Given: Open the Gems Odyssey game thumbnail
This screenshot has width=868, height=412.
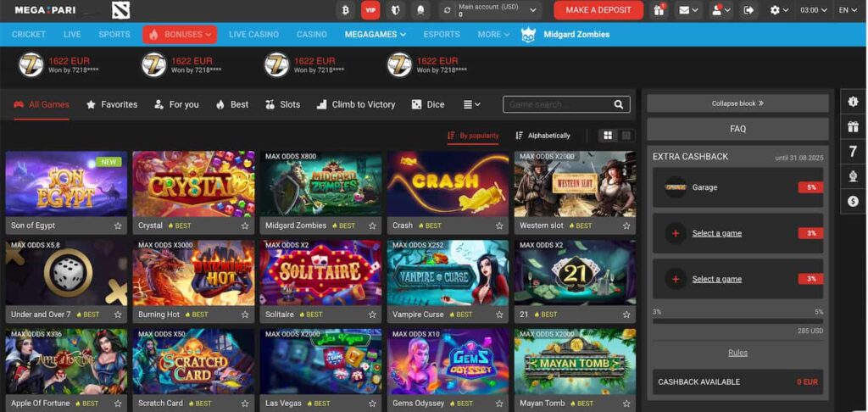Looking at the screenshot, I should (x=448, y=362).
